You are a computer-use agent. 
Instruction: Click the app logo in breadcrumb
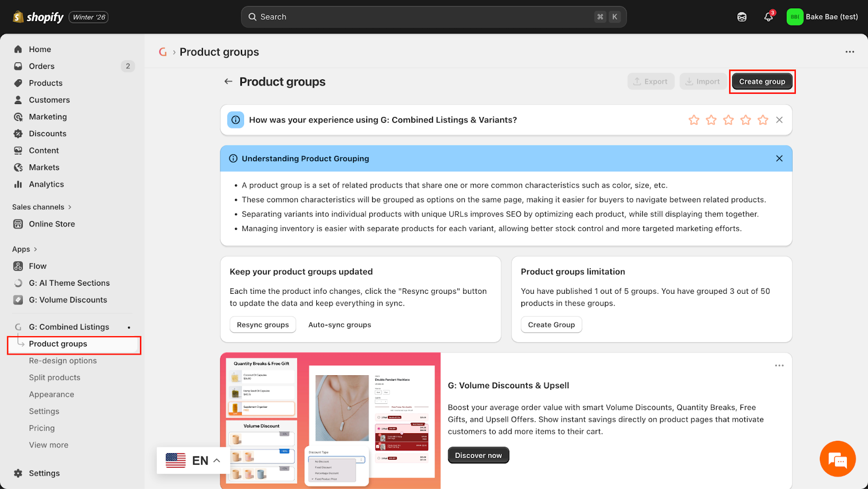pos(163,52)
